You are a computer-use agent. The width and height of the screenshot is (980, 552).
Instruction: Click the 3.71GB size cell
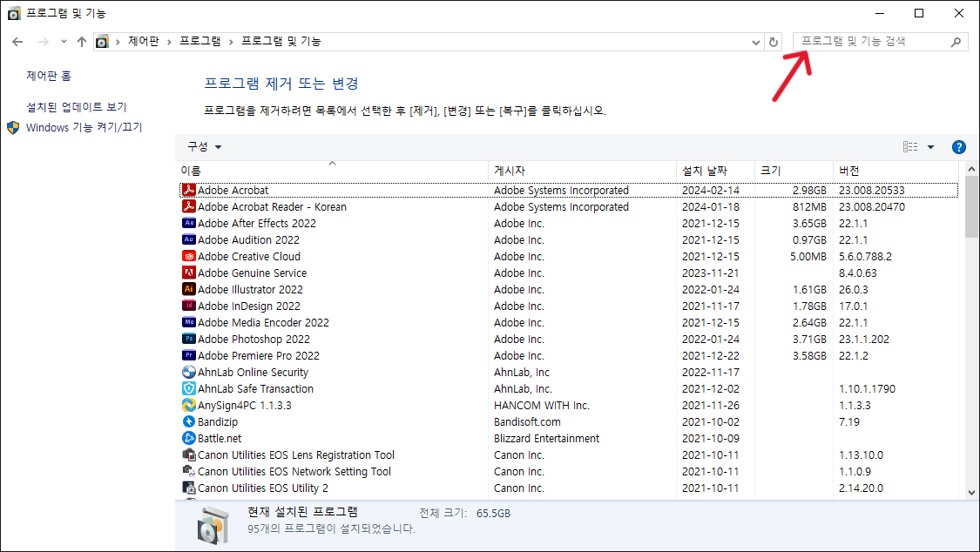click(809, 339)
